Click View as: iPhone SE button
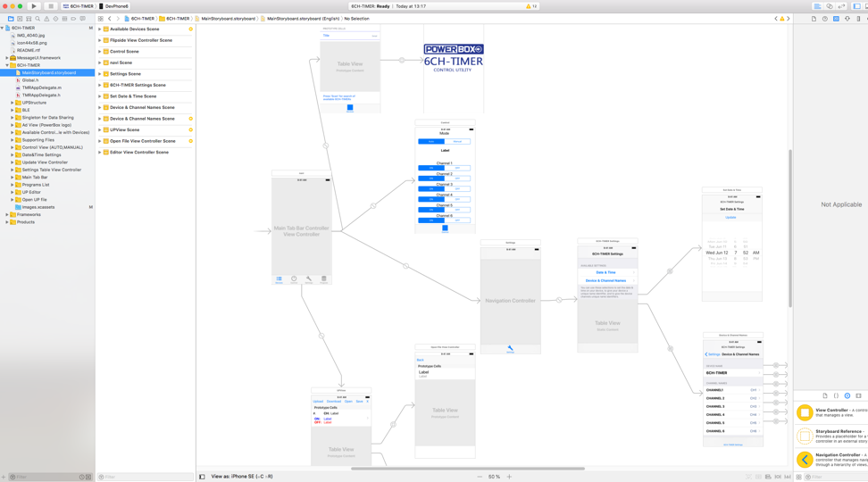The height and width of the screenshot is (482, 868). coord(241,477)
